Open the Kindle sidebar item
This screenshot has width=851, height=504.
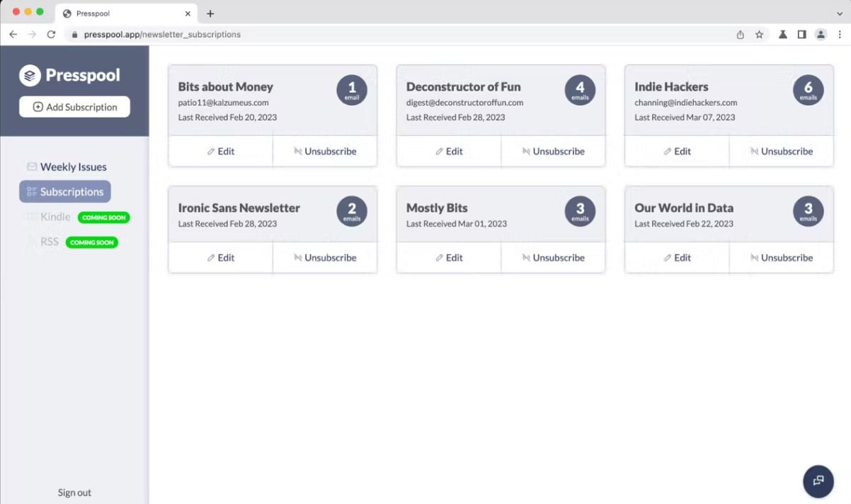tap(48, 217)
